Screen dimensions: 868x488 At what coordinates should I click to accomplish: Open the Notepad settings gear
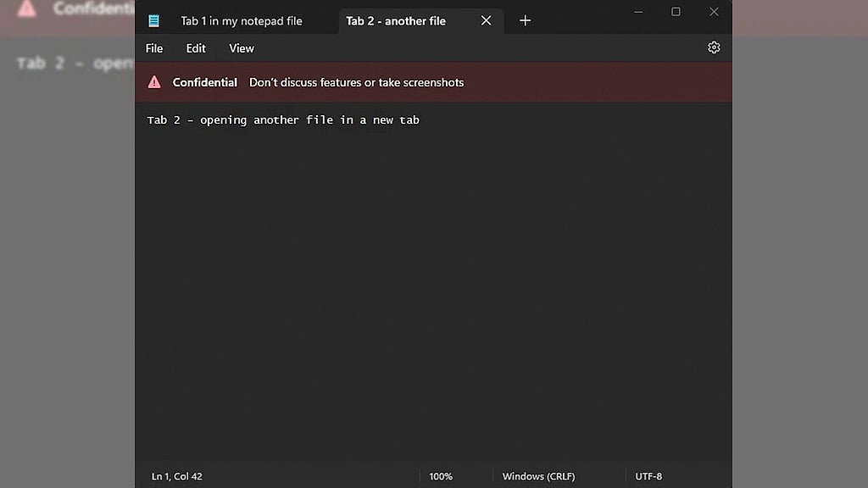tap(714, 47)
